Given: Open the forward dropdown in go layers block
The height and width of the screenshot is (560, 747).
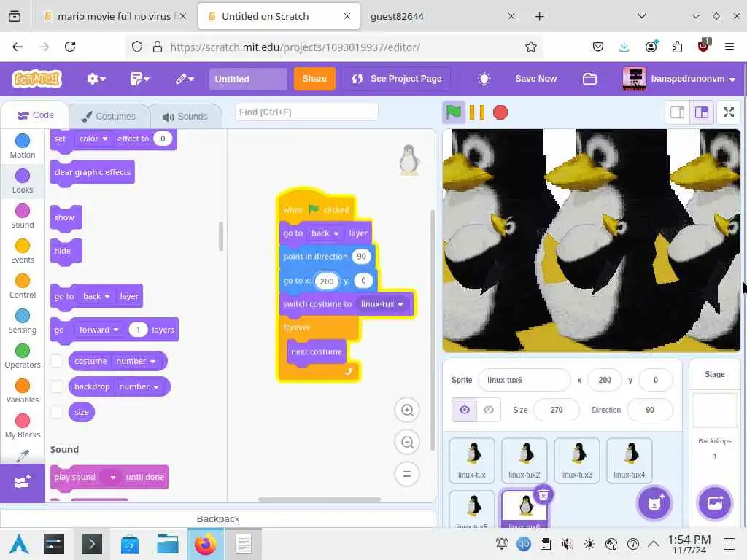Looking at the screenshot, I should tap(99, 330).
